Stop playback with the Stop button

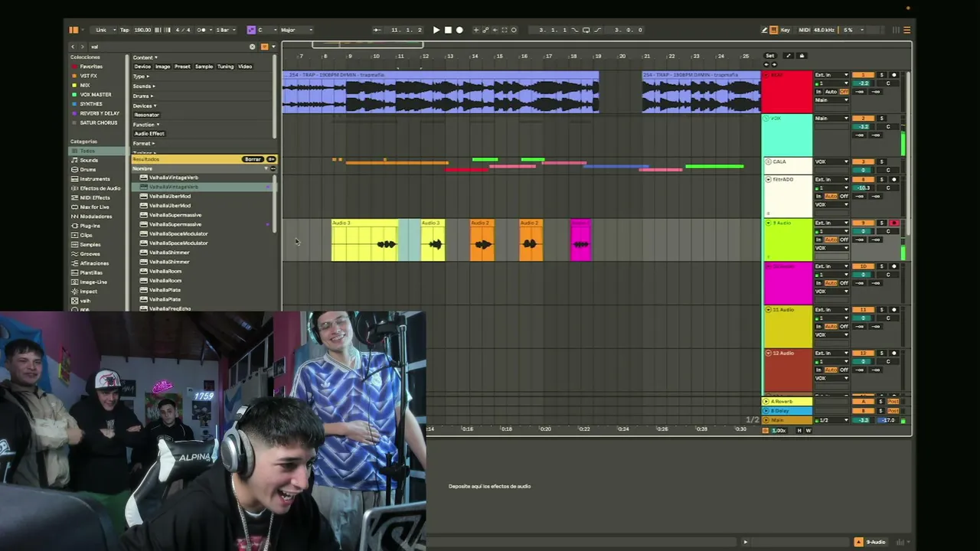coord(448,30)
